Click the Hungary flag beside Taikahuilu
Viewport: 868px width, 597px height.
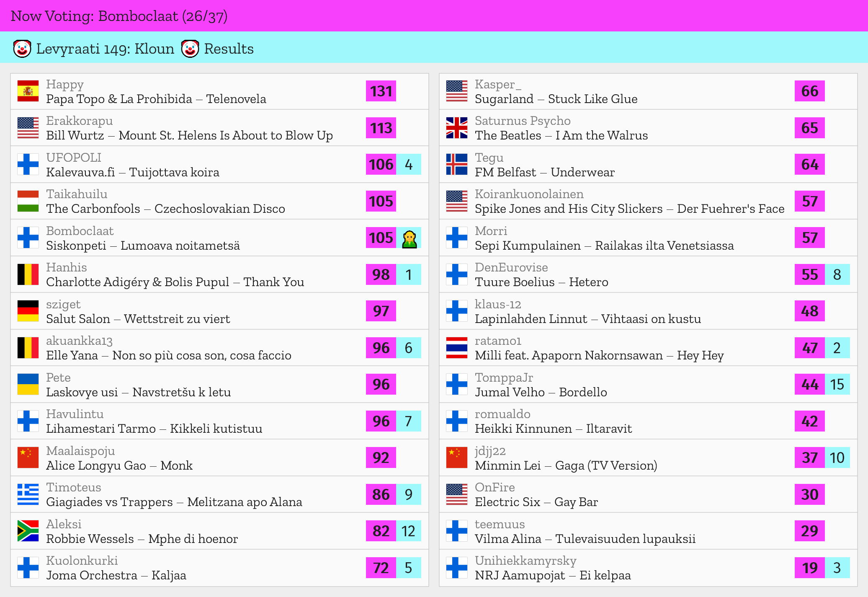pos(28,201)
